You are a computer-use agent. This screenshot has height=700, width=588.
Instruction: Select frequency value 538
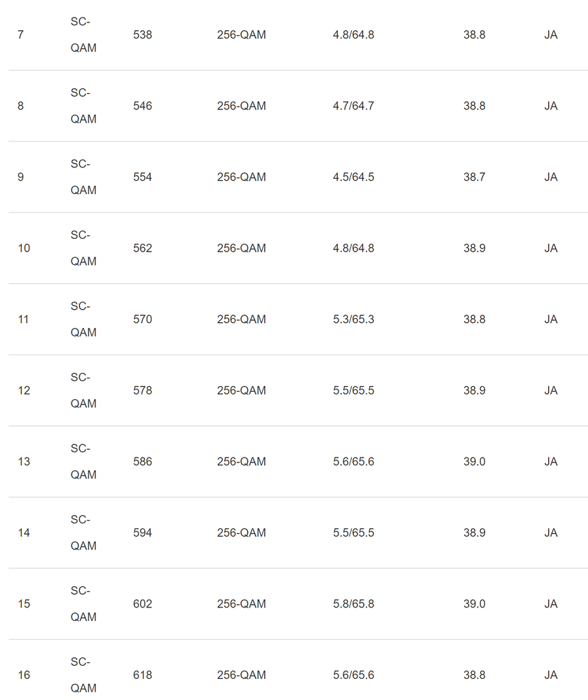coord(142,34)
